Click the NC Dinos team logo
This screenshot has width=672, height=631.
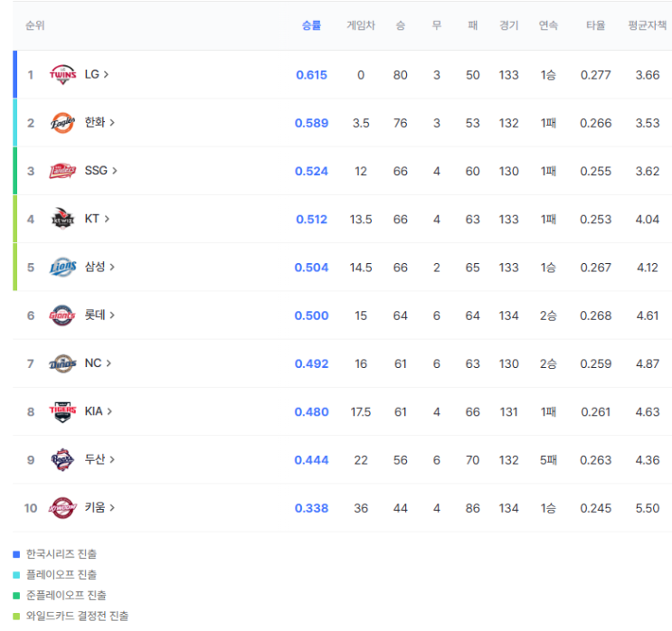click(62, 363)
